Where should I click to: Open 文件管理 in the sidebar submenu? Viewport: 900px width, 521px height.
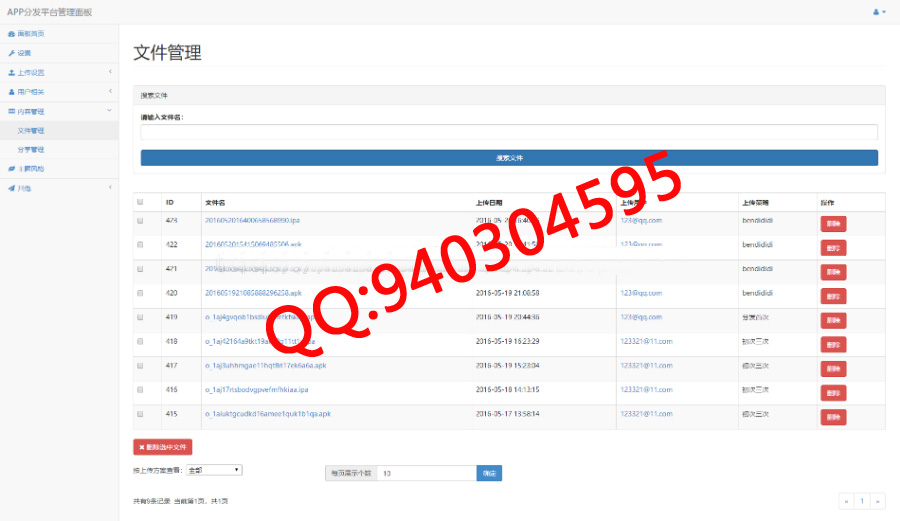(x=31, y=131)
